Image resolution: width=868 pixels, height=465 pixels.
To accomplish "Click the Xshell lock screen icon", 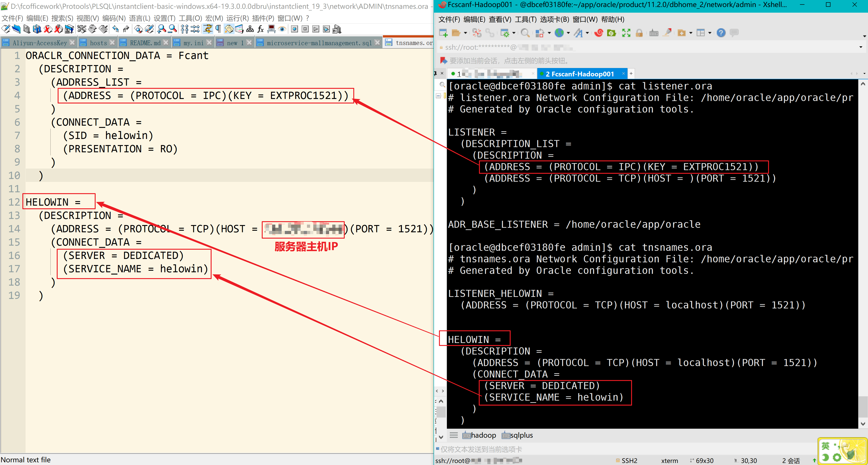I will (639, 33).
